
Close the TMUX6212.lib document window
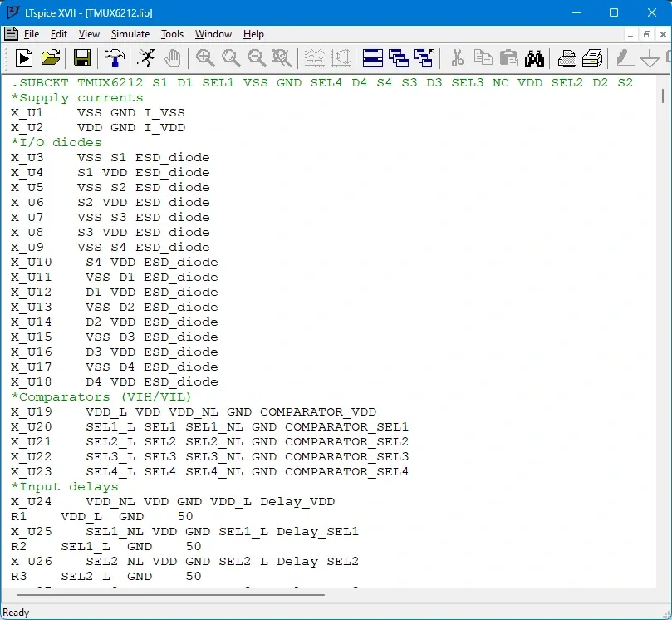pos(663,34)
